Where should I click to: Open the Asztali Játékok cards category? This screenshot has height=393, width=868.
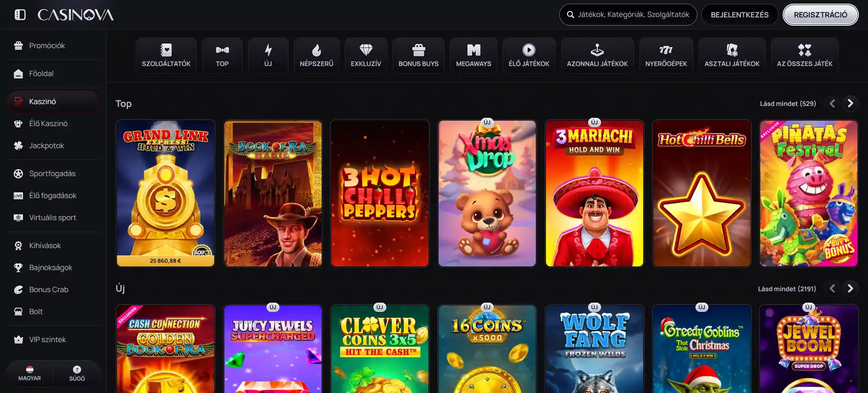[732, 55]
